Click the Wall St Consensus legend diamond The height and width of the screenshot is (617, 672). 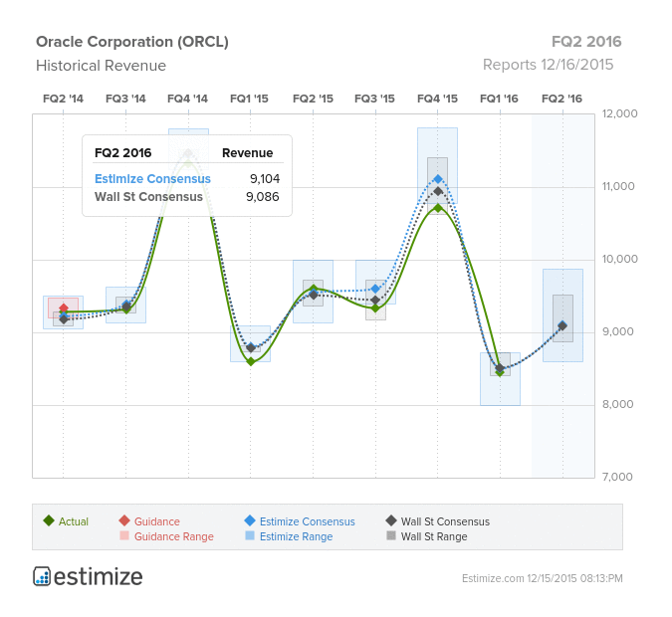[391, 520]
